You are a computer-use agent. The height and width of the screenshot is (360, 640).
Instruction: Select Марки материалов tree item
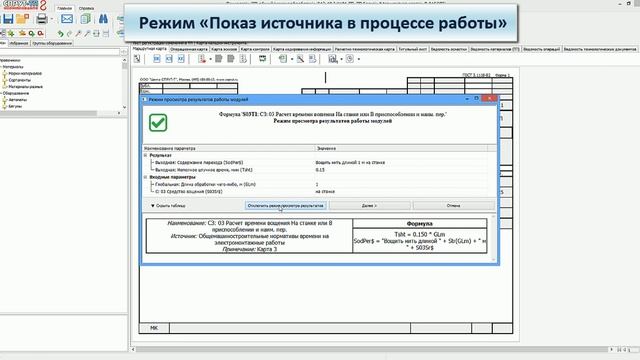(25, 73)
